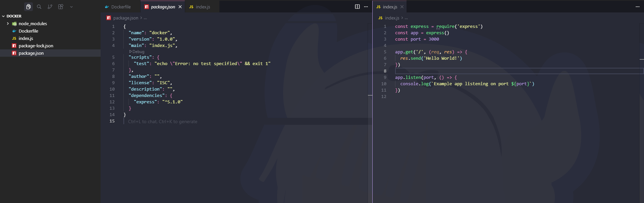
Task: Click the "main": "index.js" line
Action: click(x=153, y=45)
